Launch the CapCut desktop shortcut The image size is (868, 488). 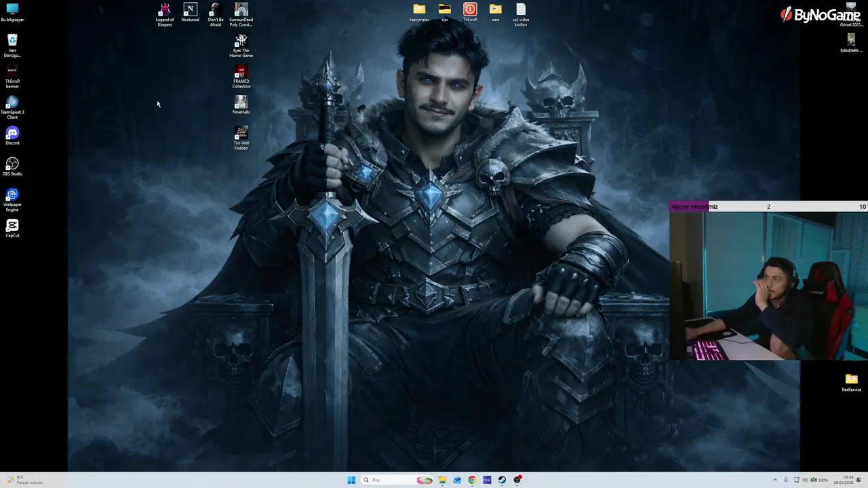click(x=12, y=228)
